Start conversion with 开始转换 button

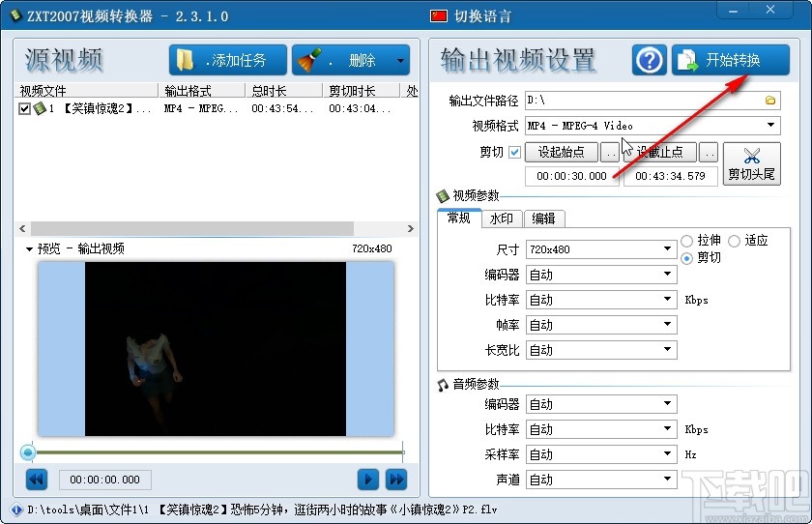[x=731, y=60]
